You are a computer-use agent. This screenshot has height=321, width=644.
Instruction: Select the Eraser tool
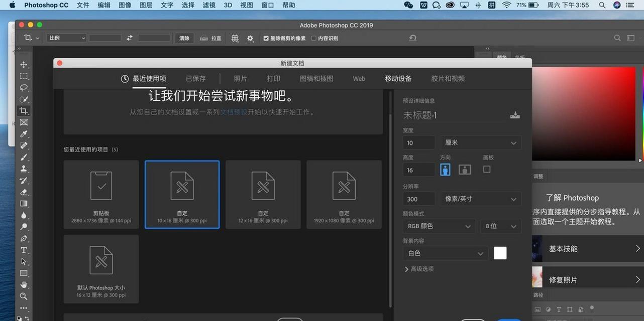[x=24, y=192]
